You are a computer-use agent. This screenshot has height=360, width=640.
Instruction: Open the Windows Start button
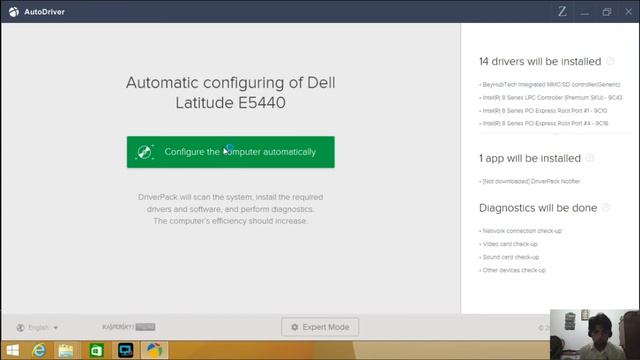[13, 350]
